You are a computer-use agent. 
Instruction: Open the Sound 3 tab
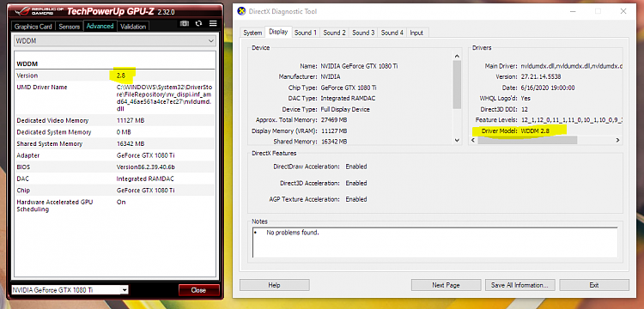363,33
